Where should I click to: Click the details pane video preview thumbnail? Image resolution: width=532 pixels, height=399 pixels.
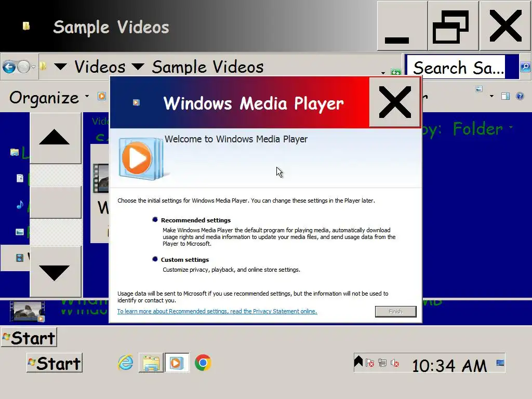tap(28, 312)
